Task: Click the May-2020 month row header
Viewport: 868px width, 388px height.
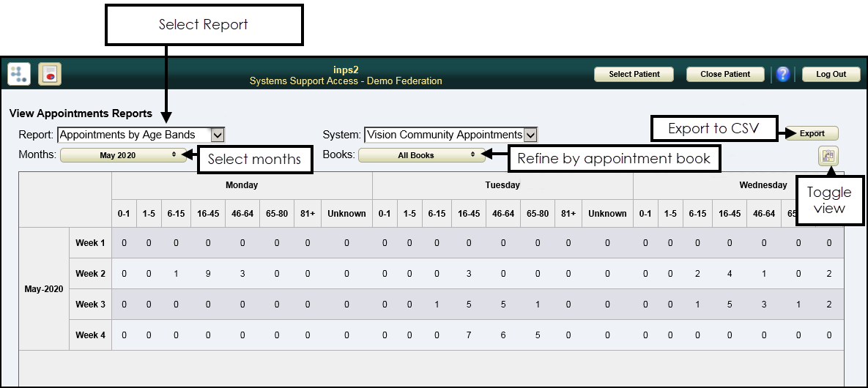Action: 44,289
